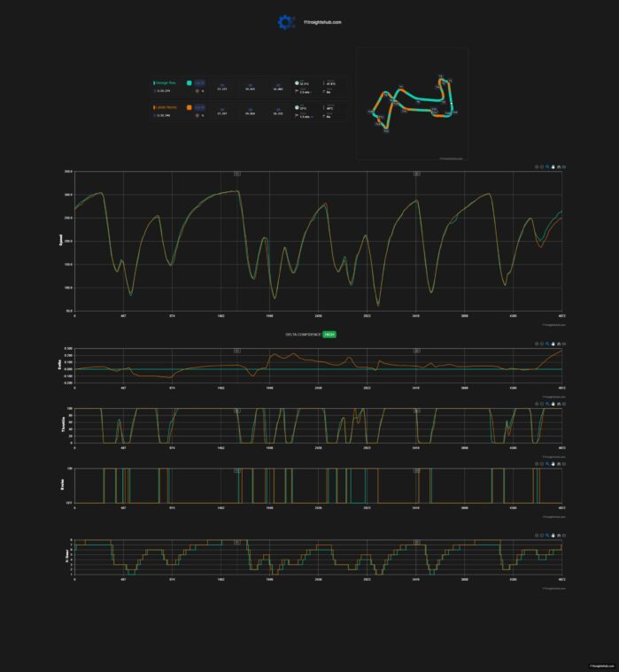Screen dimensions: 619x672
Task: Zoom out on the Speed chart
Action: tap(542, 166)
